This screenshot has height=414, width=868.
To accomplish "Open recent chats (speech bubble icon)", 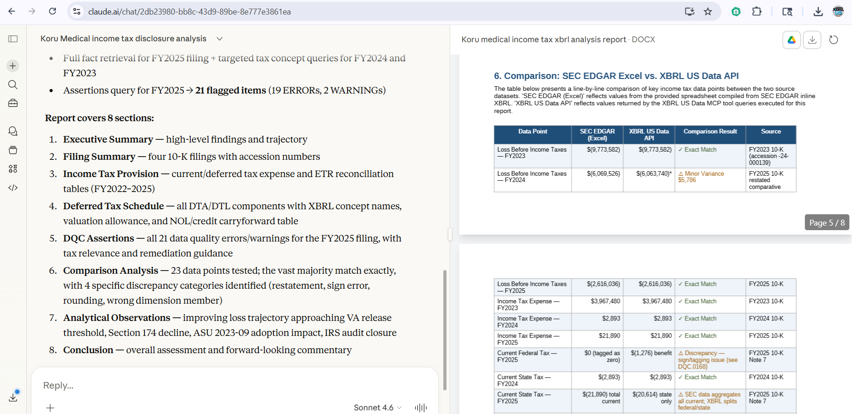I will [x=13, y=131].
